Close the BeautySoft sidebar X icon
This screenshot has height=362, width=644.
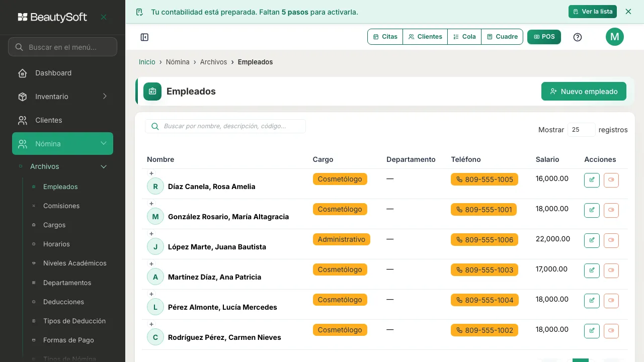click(104, 17)
